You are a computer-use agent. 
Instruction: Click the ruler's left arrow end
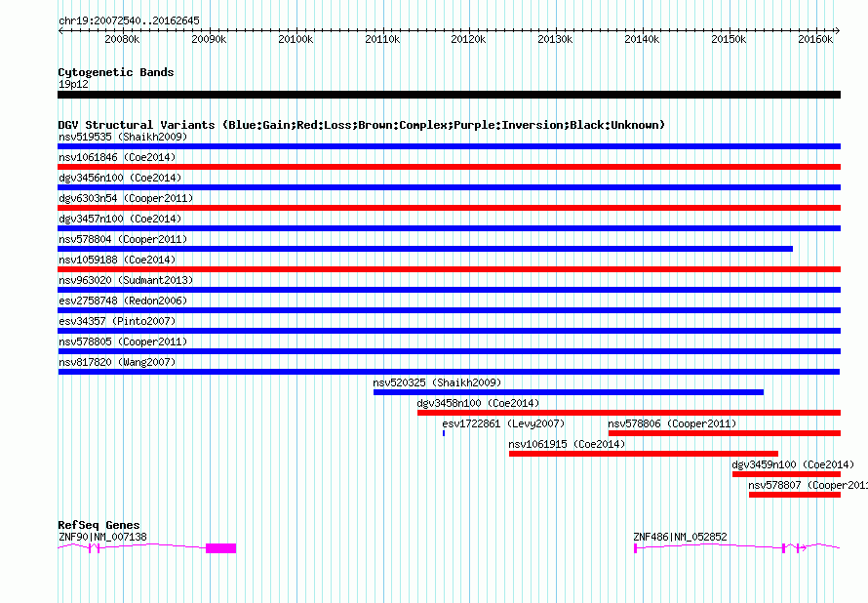(60, 31)
